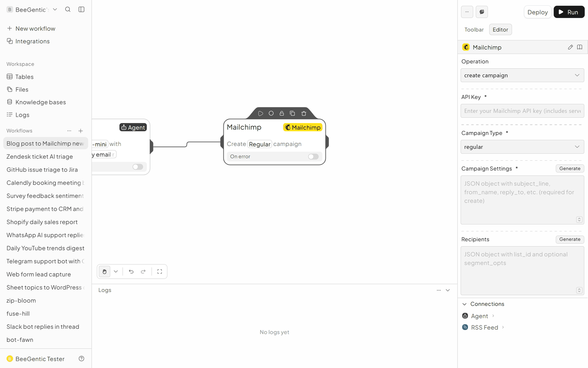Switch to Editor tab
Viewport: 588px width, 368px height.
click(x=500, y=29)
